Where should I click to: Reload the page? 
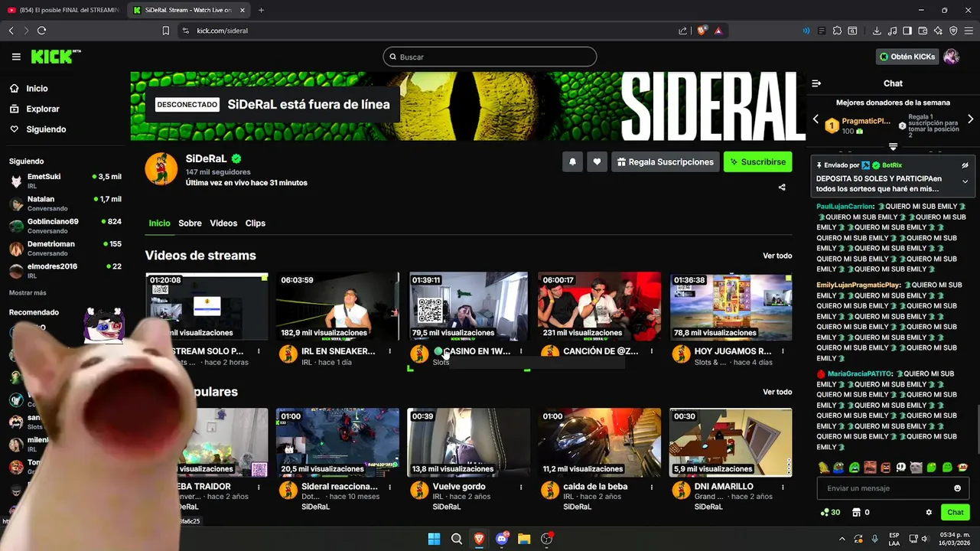[41, 31]
